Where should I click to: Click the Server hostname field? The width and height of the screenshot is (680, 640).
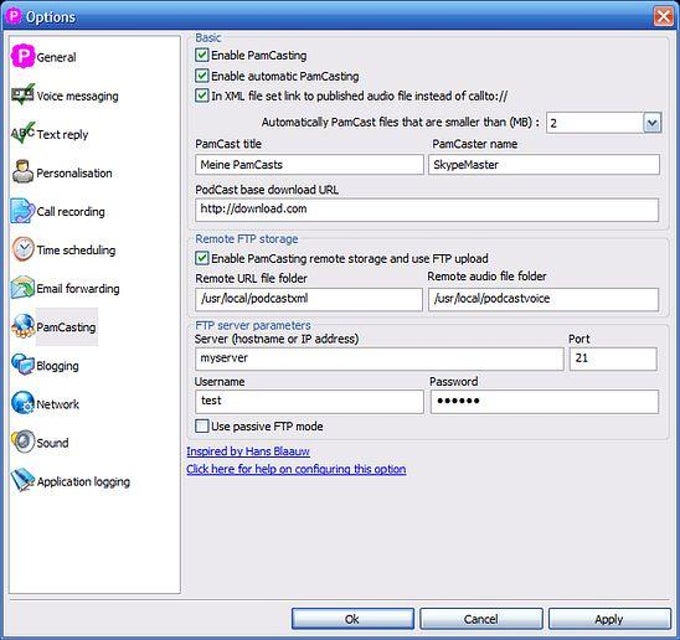pyautogui.click(x=379, y=359)
